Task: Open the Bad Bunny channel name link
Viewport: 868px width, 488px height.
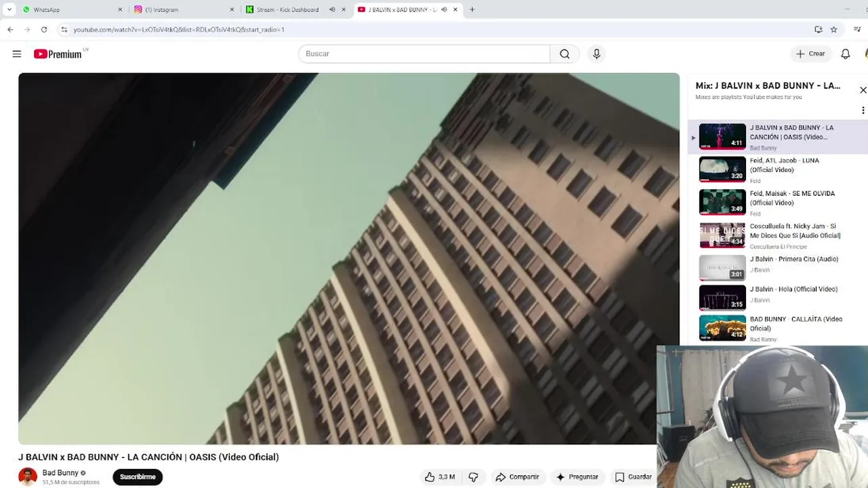Action: (x=60, y=473)
